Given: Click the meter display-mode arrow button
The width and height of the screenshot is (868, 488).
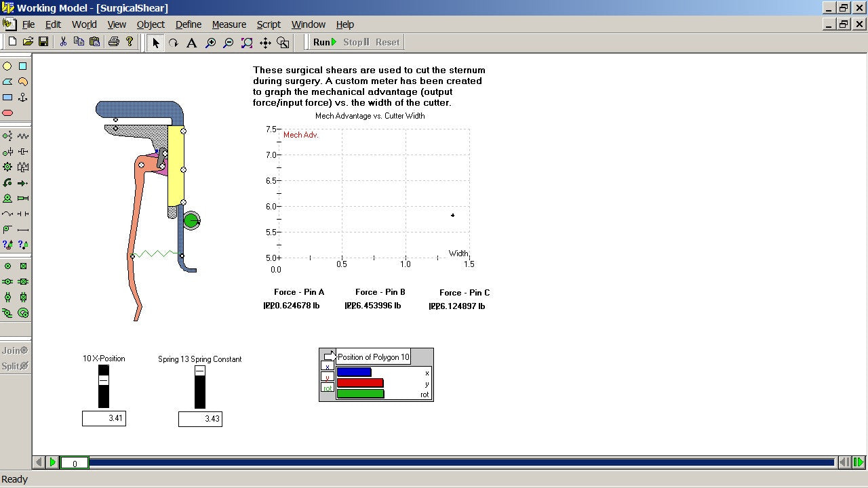Looking at the screenshot, I should pyautogui.click(x=329, y=356).
